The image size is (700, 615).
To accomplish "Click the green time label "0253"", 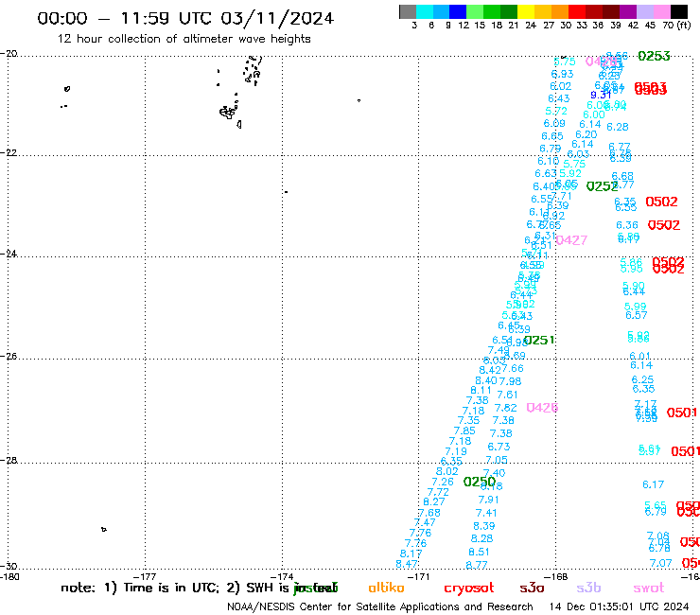I will click(654, 56).
